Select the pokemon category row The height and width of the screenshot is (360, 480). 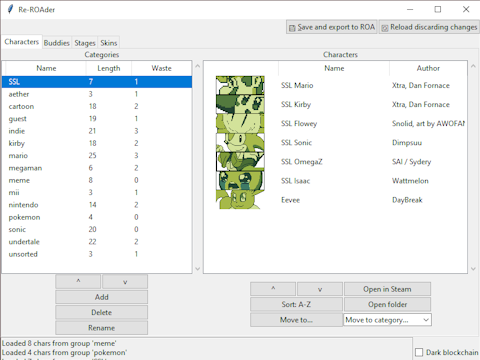[97, 217]
